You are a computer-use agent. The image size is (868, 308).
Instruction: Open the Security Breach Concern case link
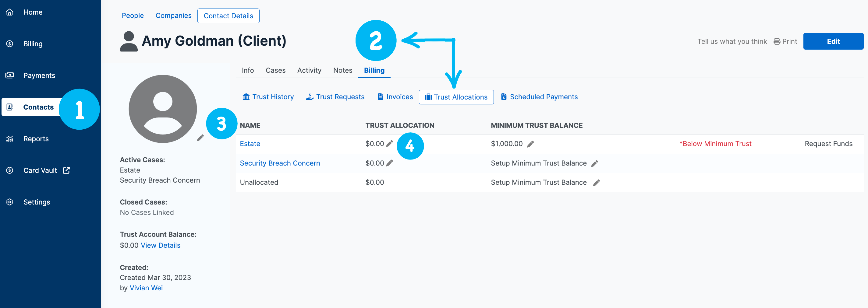coord(280,163)
